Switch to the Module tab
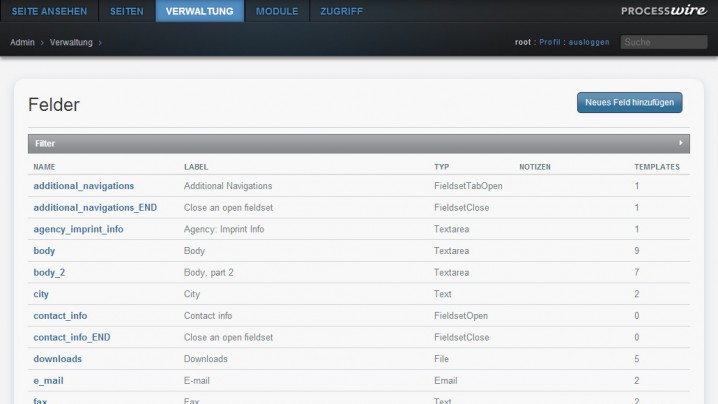Image resolution: width=718 pixels, height=404 pixels. [x=277, y=11]
